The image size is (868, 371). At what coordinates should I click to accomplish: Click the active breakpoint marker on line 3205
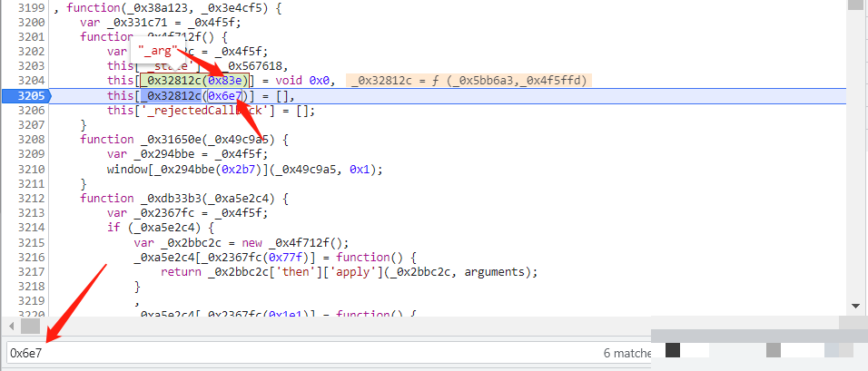click(x=25, y=95)
